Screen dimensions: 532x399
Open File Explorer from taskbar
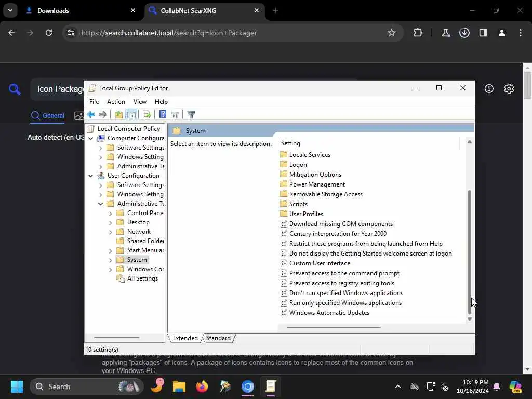[179, 387]
